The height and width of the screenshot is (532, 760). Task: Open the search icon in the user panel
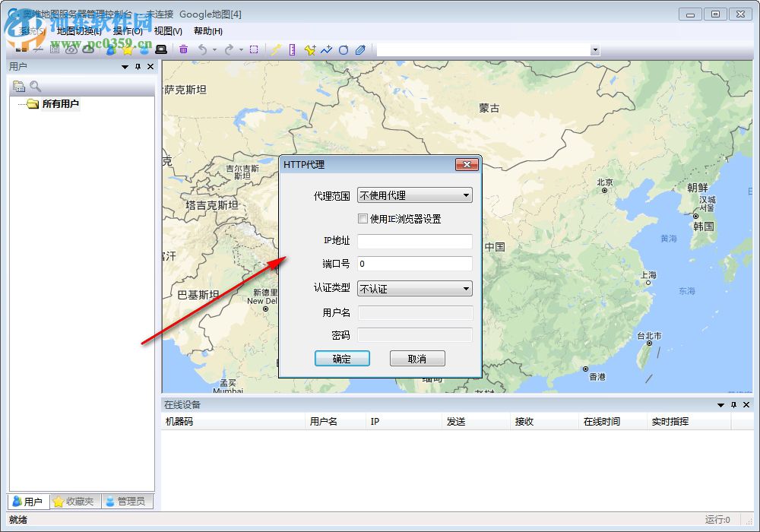[x=35, y=86]
